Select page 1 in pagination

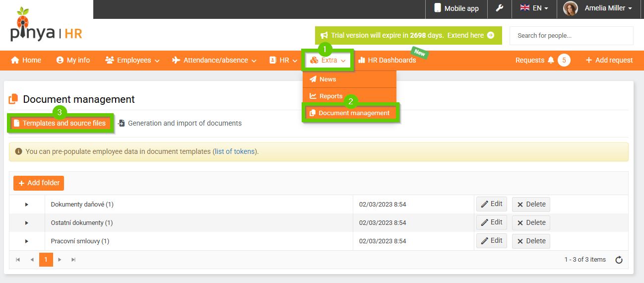coord(46,260)
